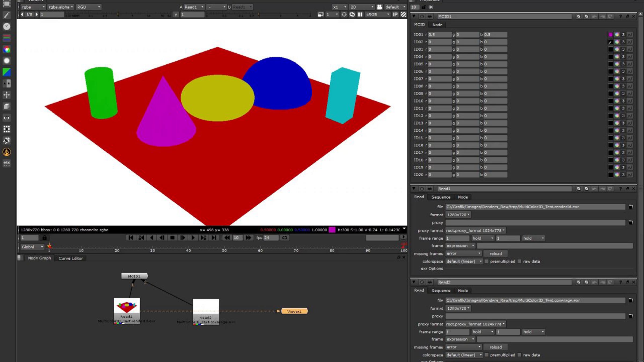Image resolution: width=644 pixels, height=362 pixels.
Task: Enable raw data checkbox in Read1
Action: coord(519,261)
